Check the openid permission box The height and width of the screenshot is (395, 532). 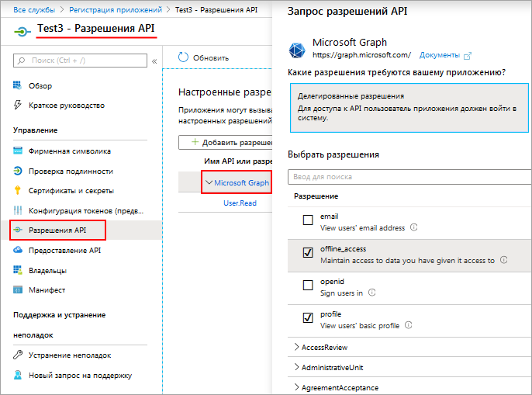308,286
